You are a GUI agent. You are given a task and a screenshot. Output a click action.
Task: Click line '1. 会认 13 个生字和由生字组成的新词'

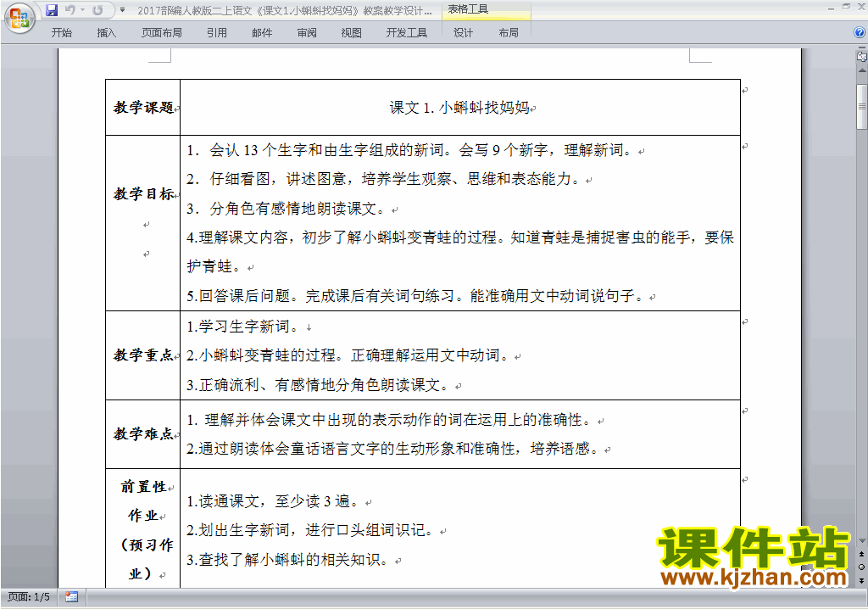[x=410, y=150]
